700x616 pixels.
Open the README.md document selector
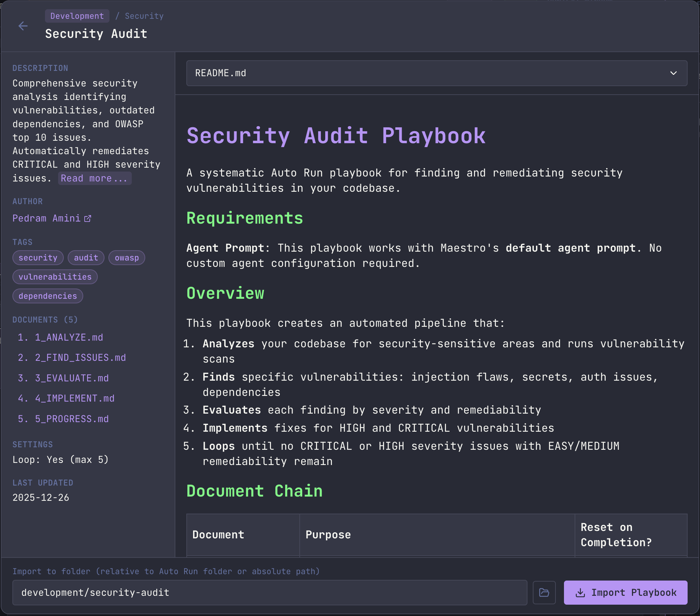436,73
